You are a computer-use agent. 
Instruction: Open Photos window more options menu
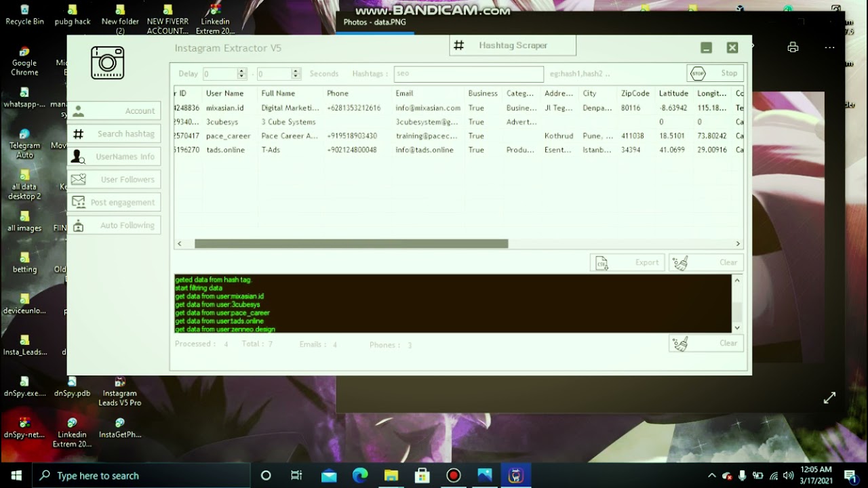[829, 47]
